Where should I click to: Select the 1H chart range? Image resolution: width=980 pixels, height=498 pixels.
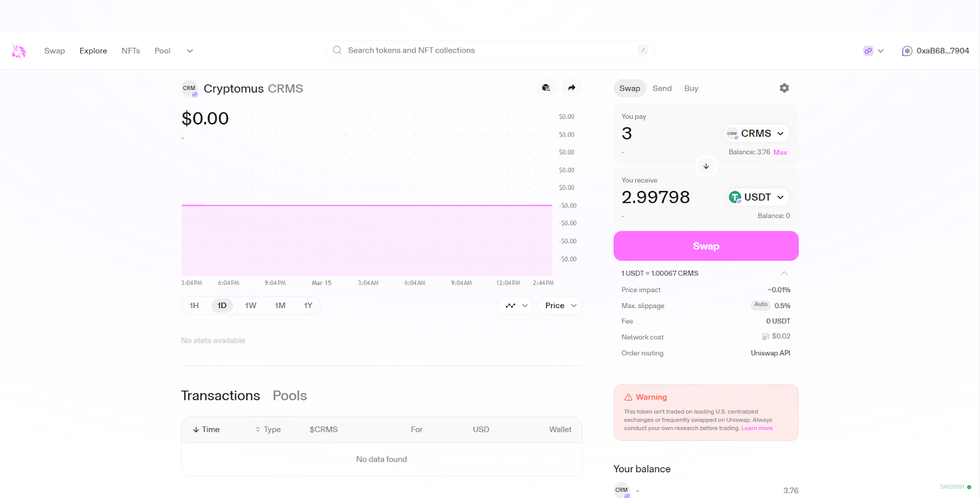[x=194, y=306]
